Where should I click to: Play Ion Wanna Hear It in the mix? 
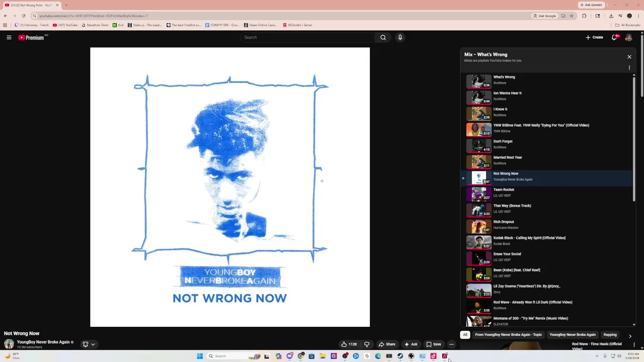pos(547,97)
